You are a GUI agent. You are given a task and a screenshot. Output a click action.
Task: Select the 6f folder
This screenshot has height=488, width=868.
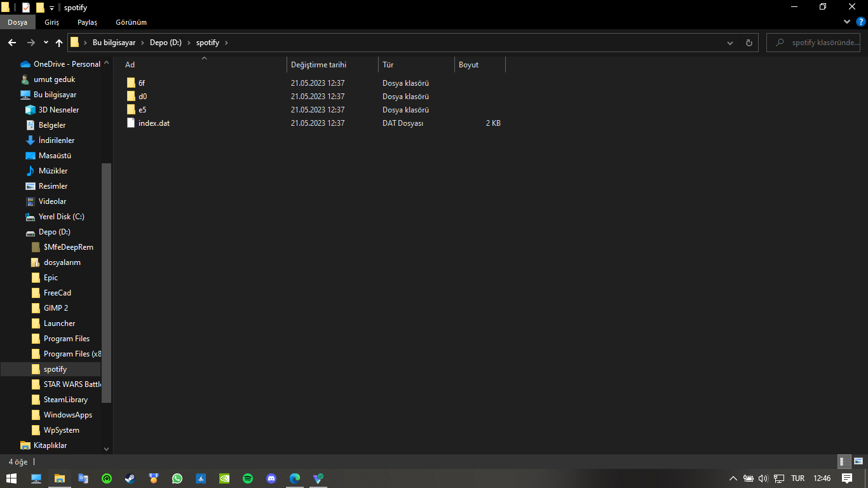142,83
